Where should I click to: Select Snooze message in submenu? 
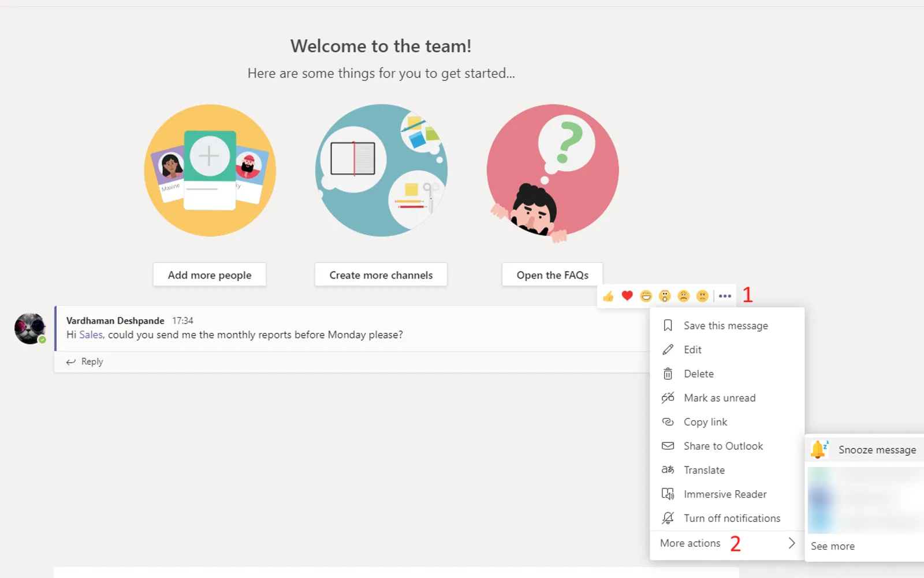tap(865, 450)
